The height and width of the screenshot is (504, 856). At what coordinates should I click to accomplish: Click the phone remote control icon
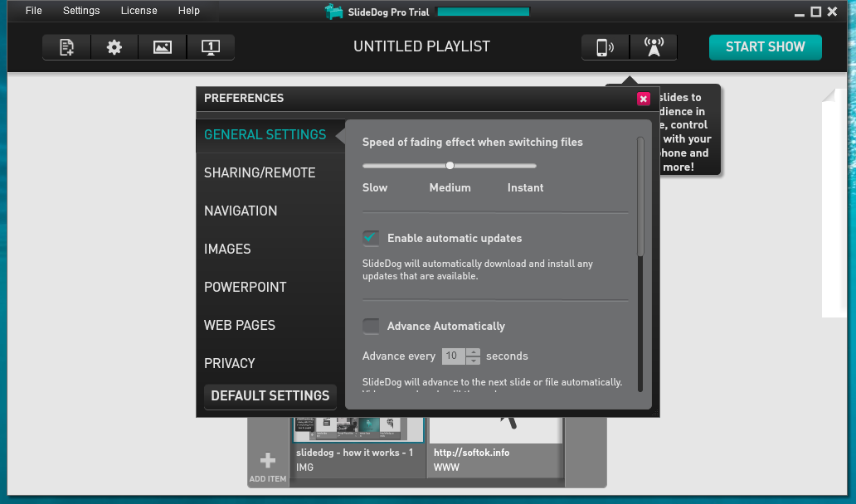tap(605, 47)
